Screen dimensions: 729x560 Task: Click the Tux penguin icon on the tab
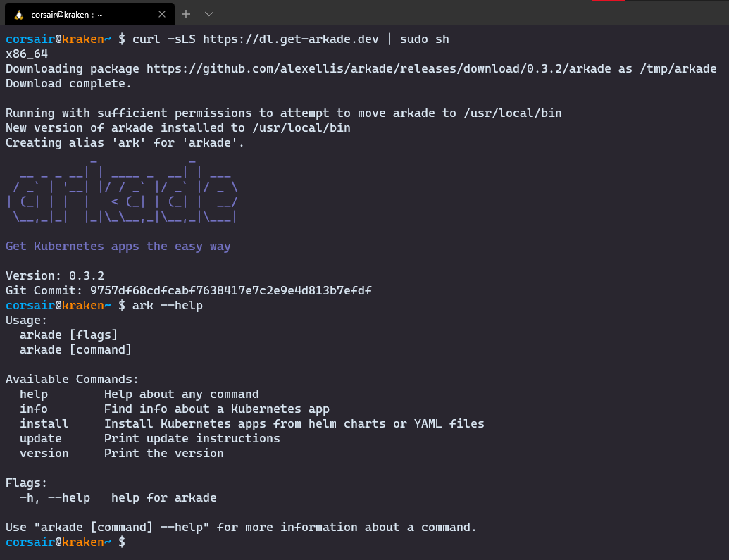tap(18, 14)
